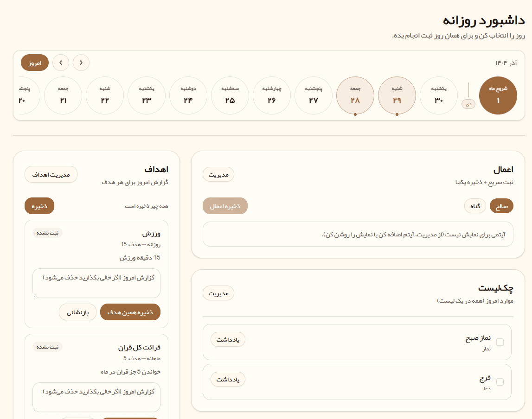Select the صالح tab in اعمال
This screenshot has width=532, height=419.
point(502,206)
